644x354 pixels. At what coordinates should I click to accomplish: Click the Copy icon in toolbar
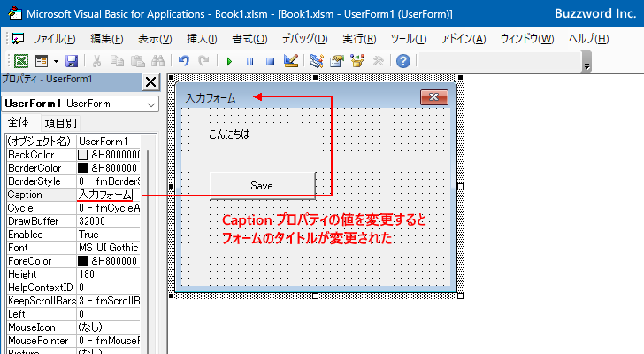click(117, 61)
